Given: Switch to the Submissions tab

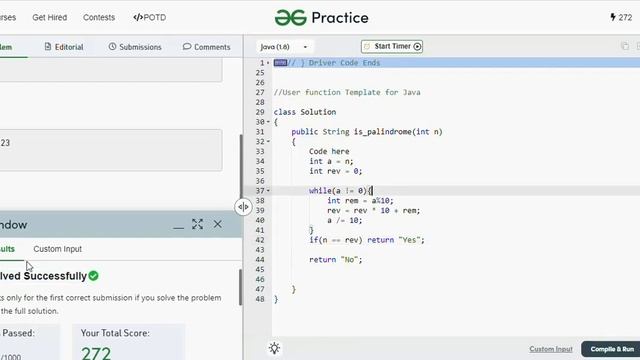Looking at the screenshot, I should click(135, 47).
